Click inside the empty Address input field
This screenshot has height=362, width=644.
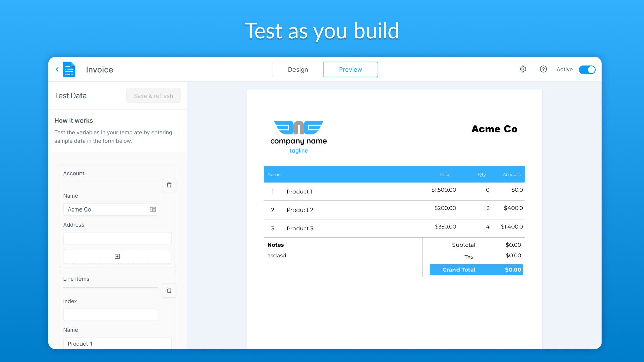117,238
